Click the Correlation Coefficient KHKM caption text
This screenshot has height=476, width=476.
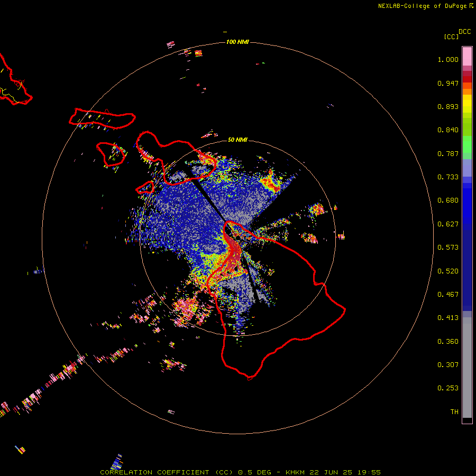coord(241,472)
